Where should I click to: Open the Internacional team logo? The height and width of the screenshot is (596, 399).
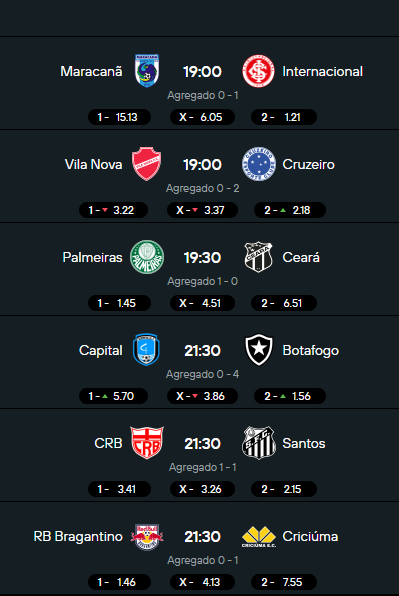tap(258, 71)
